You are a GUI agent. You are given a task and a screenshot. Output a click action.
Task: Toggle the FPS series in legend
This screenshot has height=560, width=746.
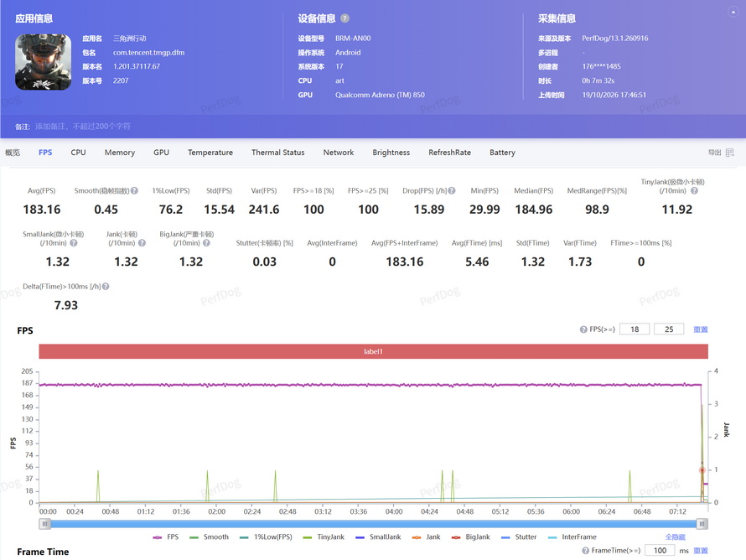point(166,537)
